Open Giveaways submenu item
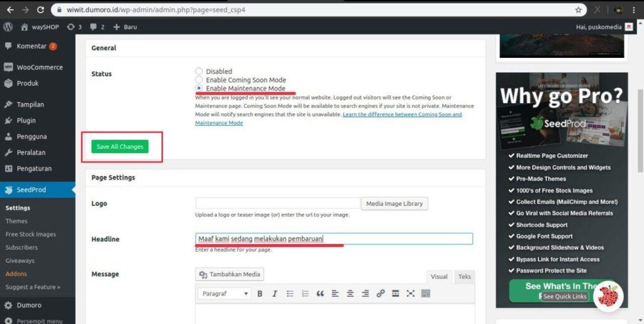644x324 pixels. click(x=19, y=260)
